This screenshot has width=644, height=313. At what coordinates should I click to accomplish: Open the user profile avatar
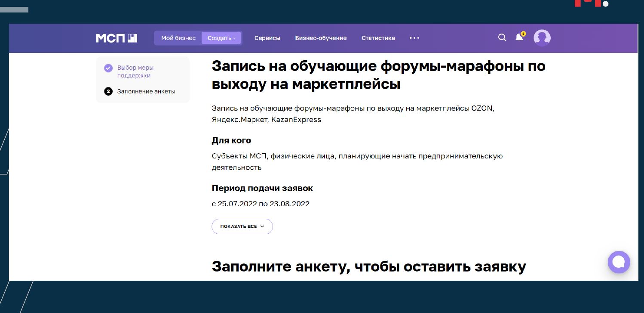(542, 38)
